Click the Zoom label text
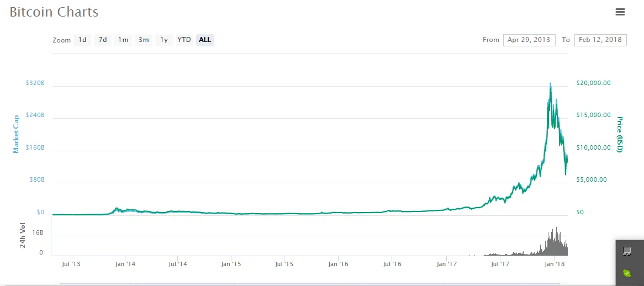 pyautogui.click(x=62, y=40)
